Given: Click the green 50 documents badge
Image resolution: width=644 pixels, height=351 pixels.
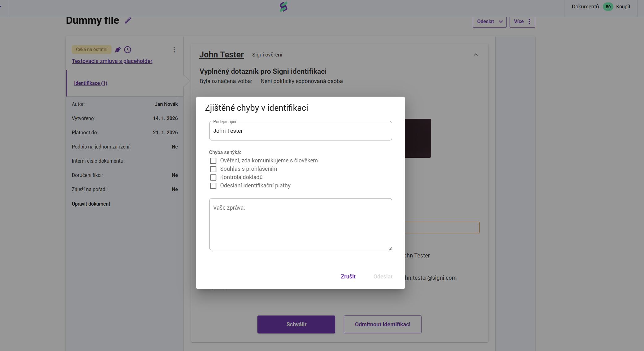Looking at the screenshot, I should coord(608,7).
